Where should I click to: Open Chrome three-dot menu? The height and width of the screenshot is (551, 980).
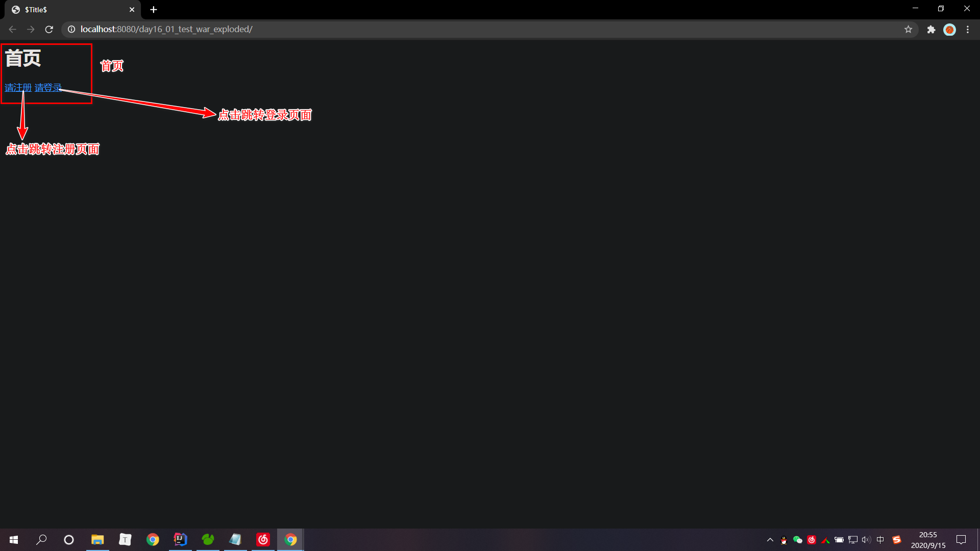click(x=968, y=30)
